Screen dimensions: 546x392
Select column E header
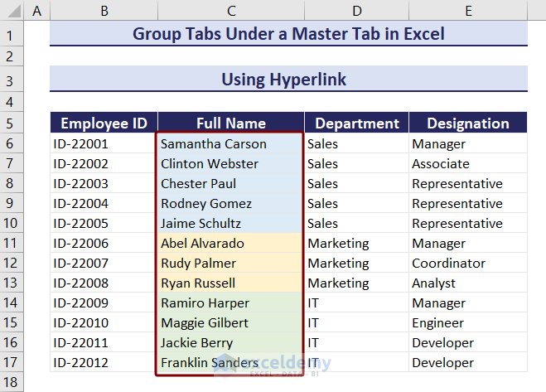click(468, 12)
